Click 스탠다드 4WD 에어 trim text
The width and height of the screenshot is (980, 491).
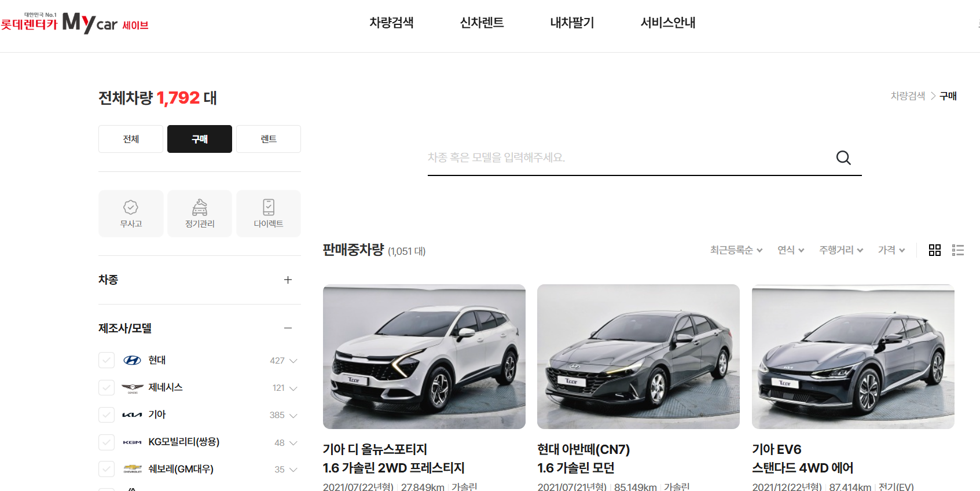(802, 468)
